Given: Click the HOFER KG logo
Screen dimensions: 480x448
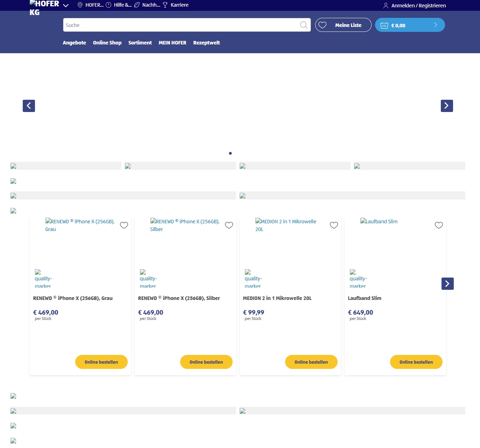Looking at the screenshot, I should point(44,8).
